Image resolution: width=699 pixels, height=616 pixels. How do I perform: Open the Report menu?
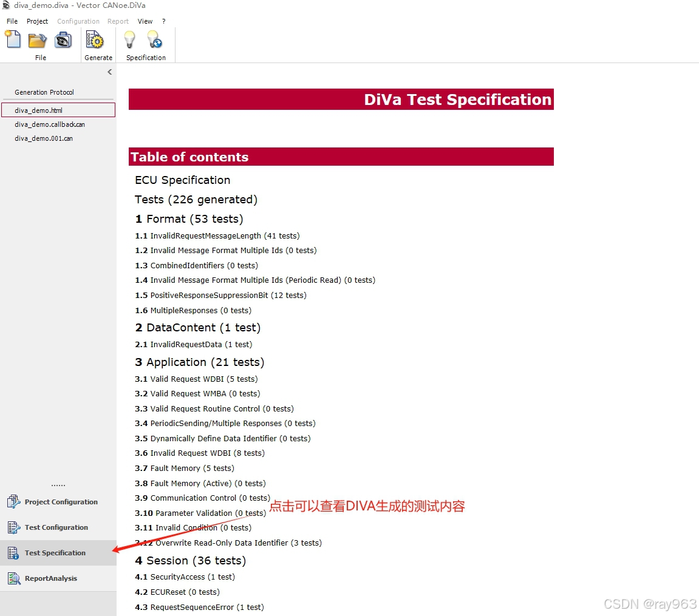pos(118,21)
